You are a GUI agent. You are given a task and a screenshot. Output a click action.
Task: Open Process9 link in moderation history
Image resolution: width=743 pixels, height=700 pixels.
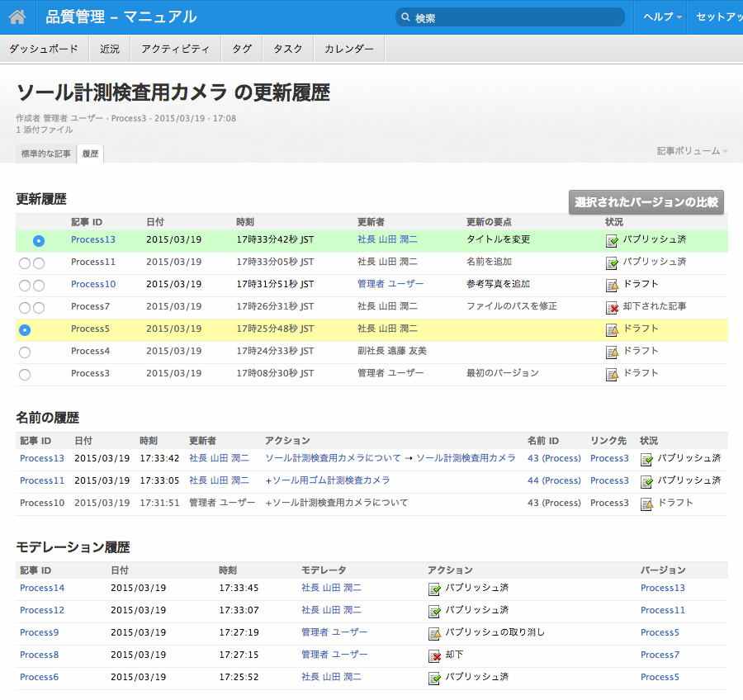point(40,632)
